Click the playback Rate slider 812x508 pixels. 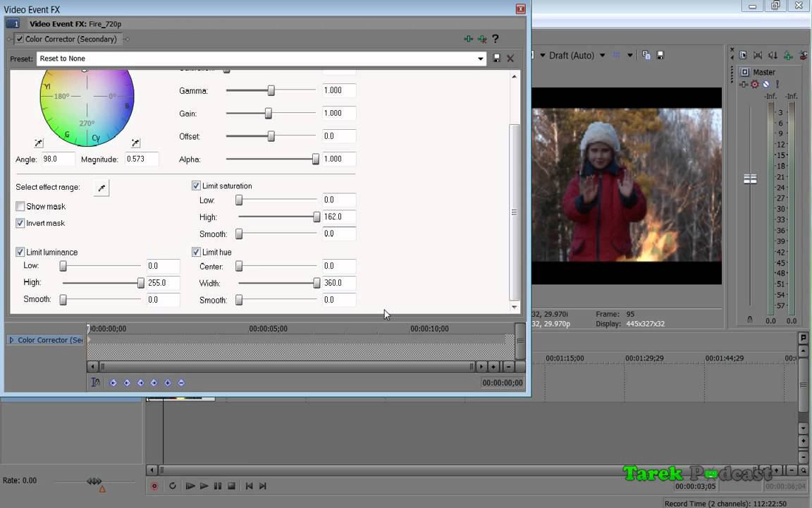tap(94, 482)
